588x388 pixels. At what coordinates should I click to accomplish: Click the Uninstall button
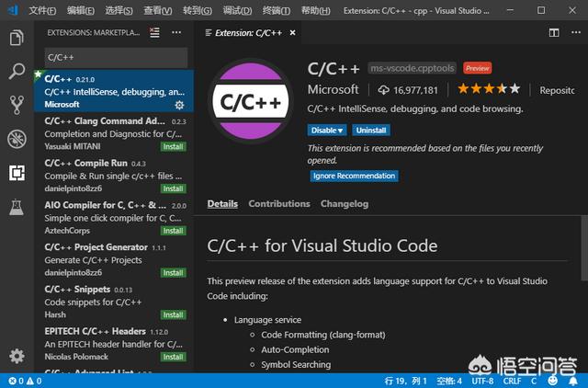coord(371,131)
